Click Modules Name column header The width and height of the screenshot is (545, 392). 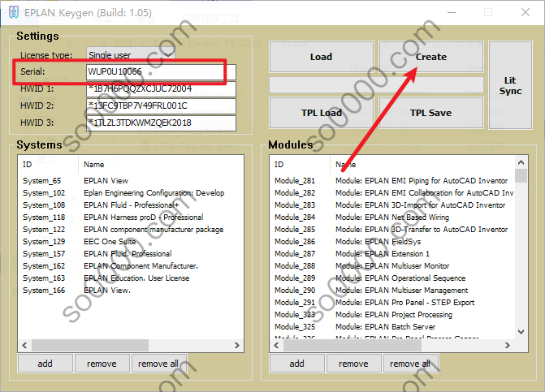tap(422, 165)
